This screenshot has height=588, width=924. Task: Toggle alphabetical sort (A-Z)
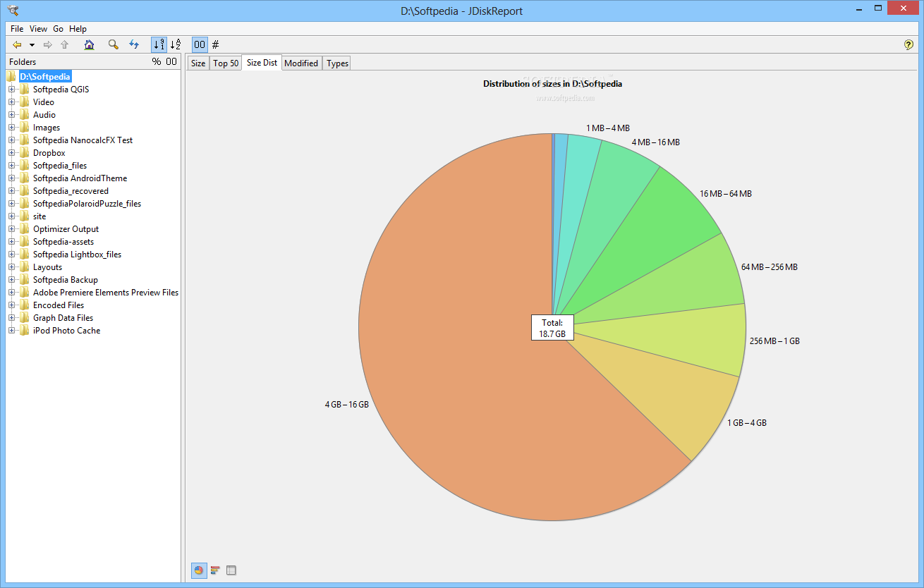(176, 44)
